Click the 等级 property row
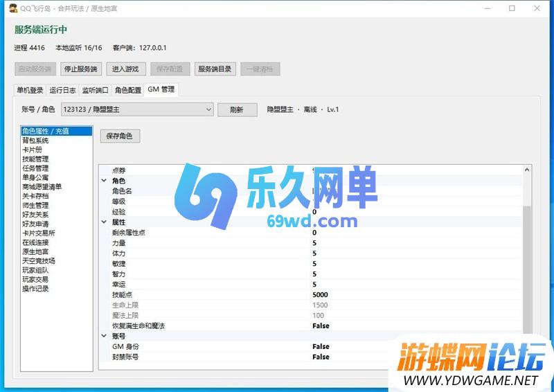Screen dimensions: 554x392 311,202
